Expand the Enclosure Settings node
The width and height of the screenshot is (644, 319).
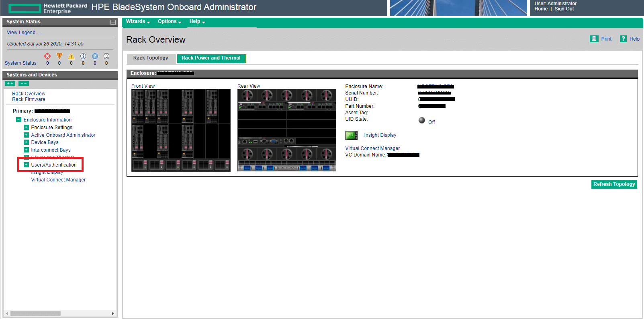tap(26, 128)
